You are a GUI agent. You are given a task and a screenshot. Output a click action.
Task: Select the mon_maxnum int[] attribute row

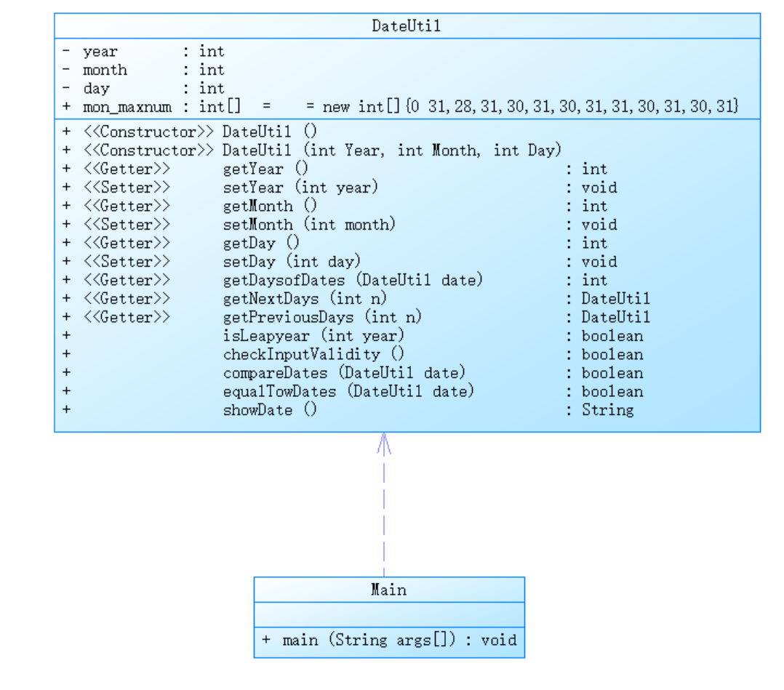(400, 106)
